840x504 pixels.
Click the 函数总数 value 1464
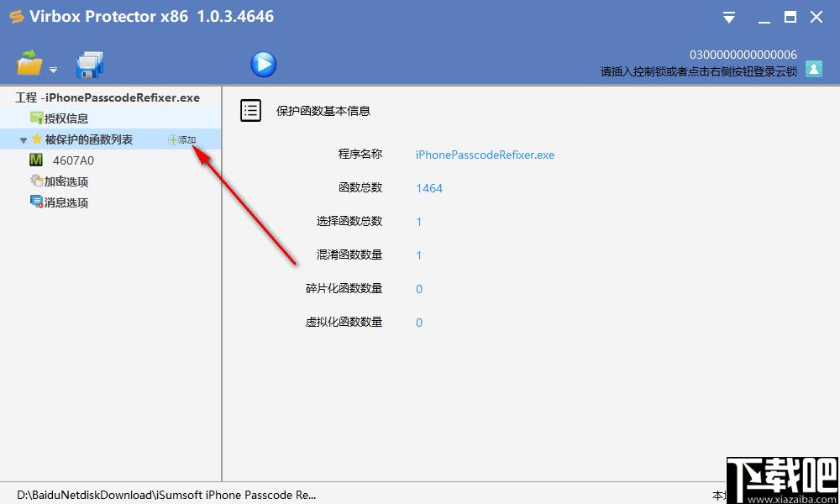429,188
